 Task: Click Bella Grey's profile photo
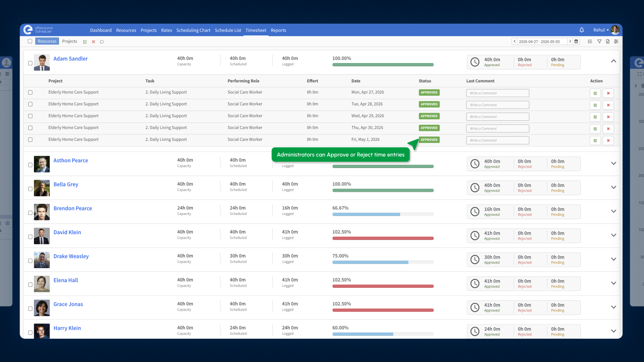click(x=42, y=188)
